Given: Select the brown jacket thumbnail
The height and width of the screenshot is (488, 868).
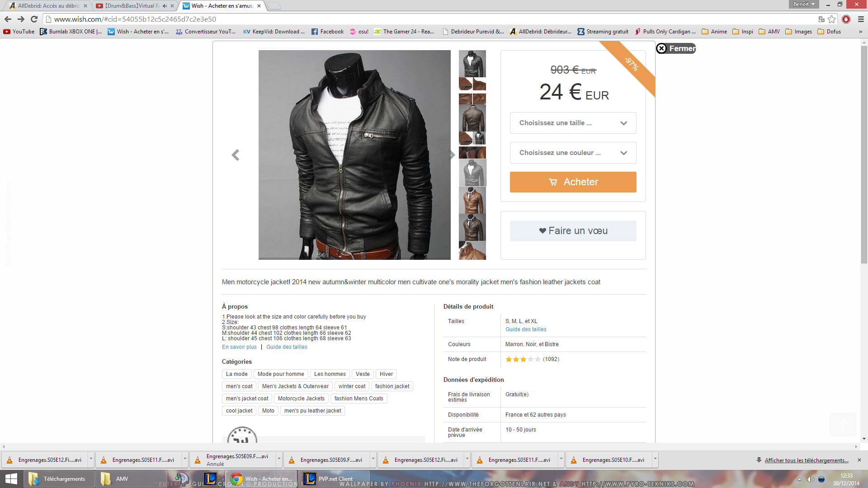Looking at the screenshot, I should point(472,118).
